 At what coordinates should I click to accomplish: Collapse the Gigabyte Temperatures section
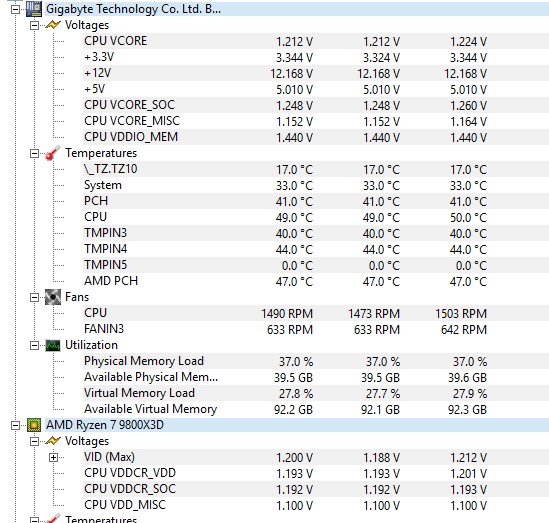pyautogui.click(x=34, y=154)
